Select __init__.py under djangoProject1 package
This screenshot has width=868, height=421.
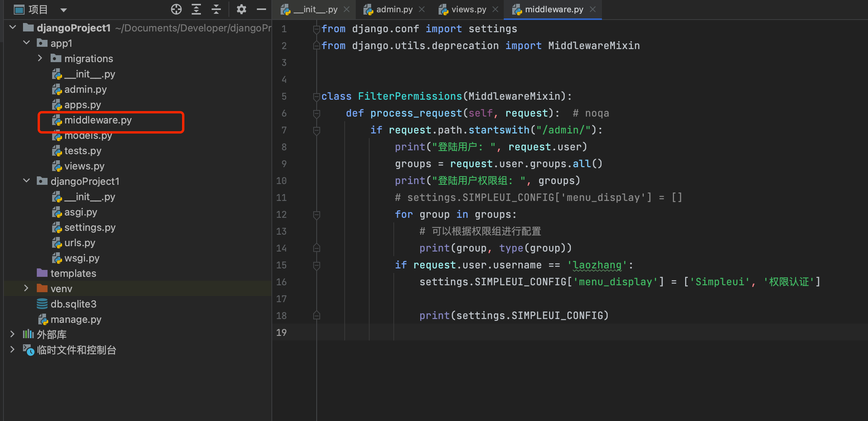90,197
